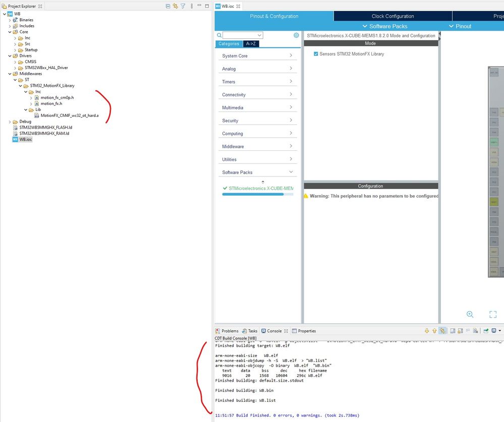Image resolution: width=504 pixels, height=422 pixels.
Task: Switch to the A->Z sorting toggle
Action: (x=251, y=44)
